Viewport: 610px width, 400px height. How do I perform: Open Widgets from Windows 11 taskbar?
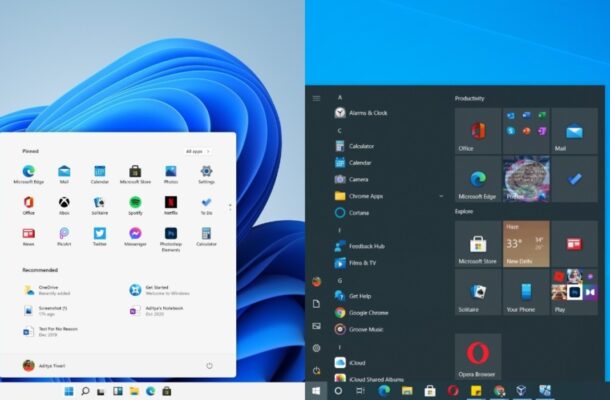click(x=118, y=391)
